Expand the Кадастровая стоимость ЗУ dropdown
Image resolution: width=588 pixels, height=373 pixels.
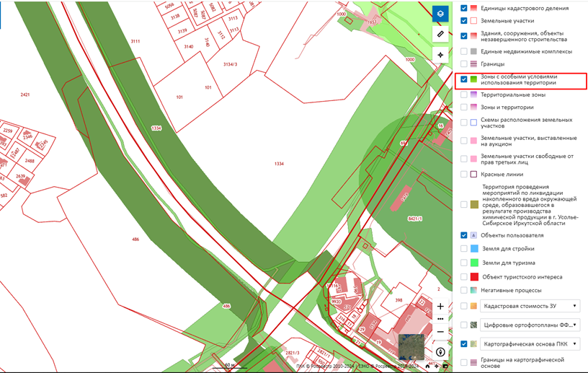[530, 306]
